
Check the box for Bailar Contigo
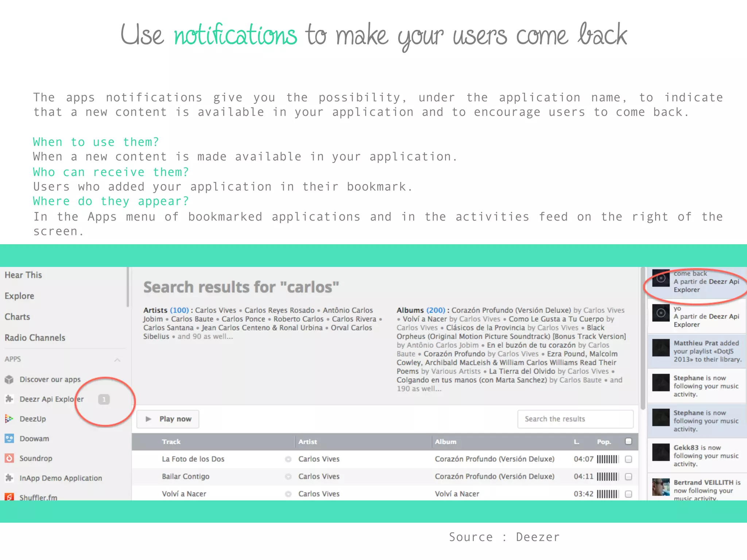(x=628, y=477)
